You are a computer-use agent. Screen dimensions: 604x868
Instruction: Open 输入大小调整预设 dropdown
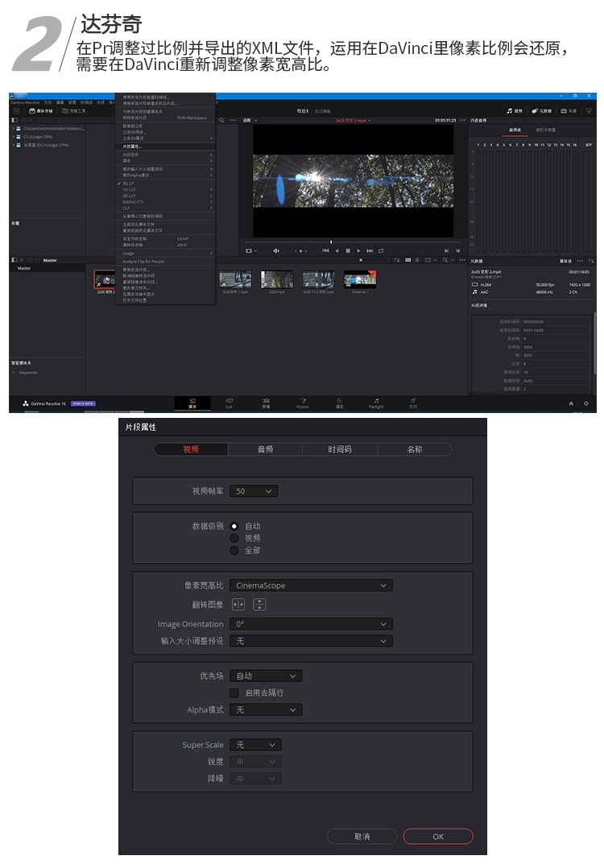pos(311,640)
